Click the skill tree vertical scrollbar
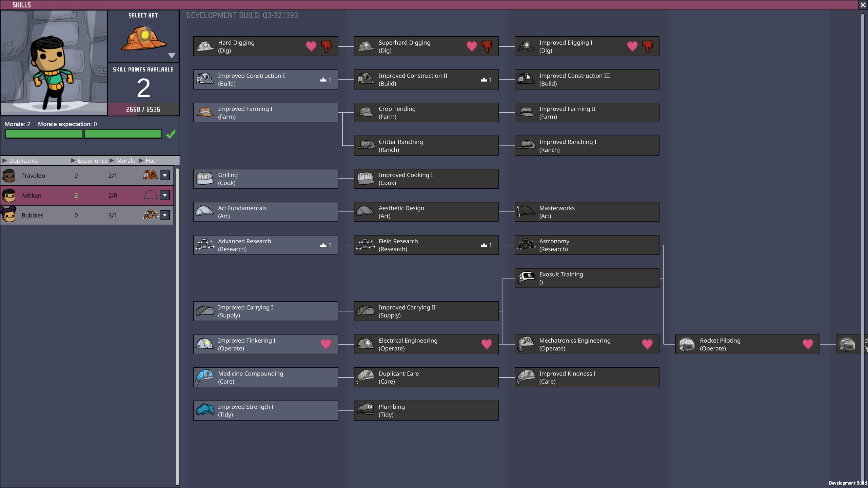868x488 pixels. [863, 237]
